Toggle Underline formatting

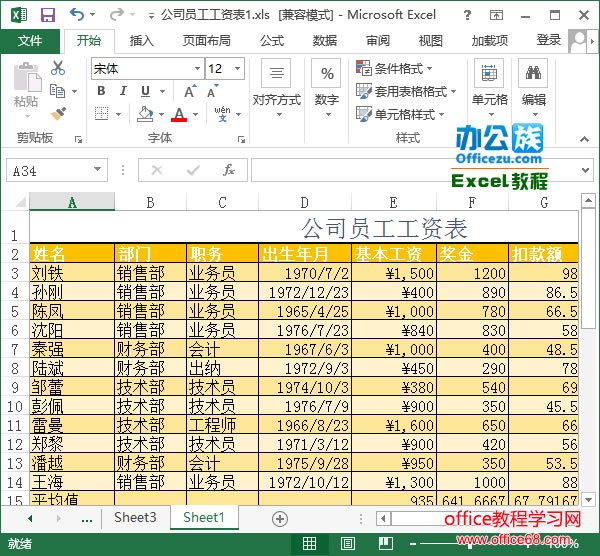[x=147, y=91]
